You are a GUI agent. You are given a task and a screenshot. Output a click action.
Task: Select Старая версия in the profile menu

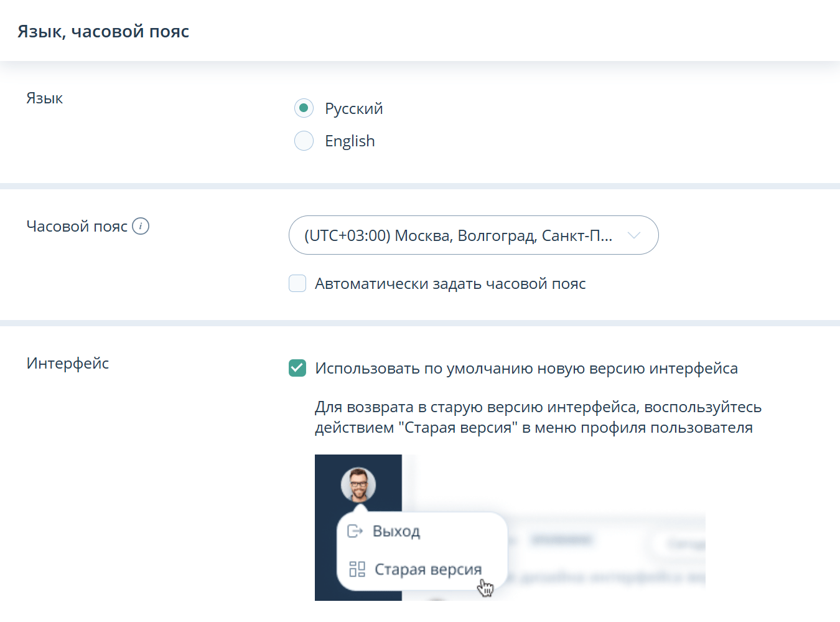[428, 569]
